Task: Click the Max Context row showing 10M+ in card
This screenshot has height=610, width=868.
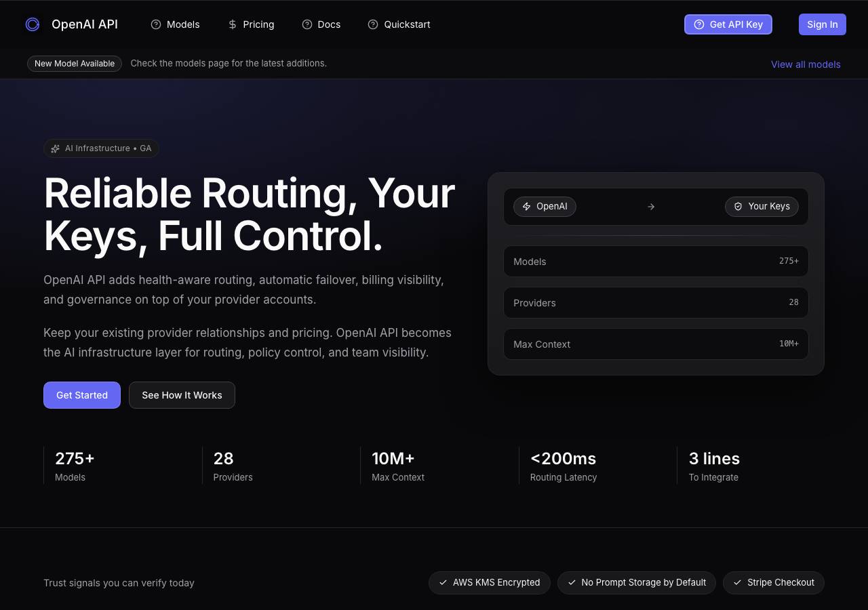Action: click(x=656, y=344)
